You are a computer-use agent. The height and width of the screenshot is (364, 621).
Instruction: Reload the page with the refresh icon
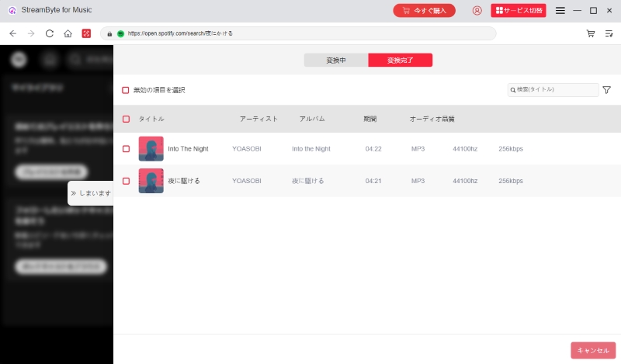tap(50, 33)
